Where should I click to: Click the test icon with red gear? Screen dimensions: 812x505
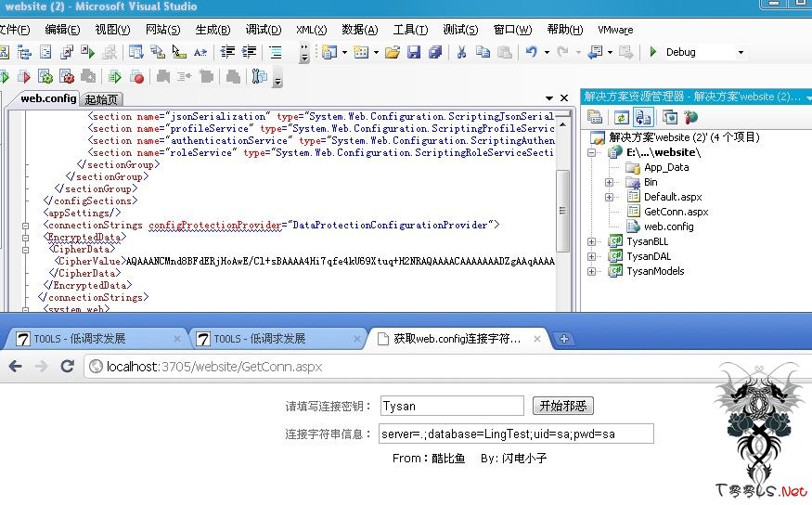point(66,77)
